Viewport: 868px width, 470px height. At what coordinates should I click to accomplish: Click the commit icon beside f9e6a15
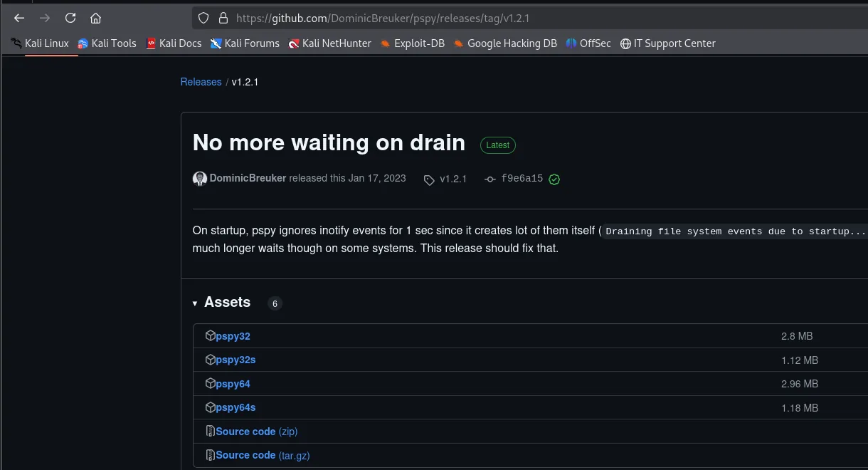[x=489, y=179]
